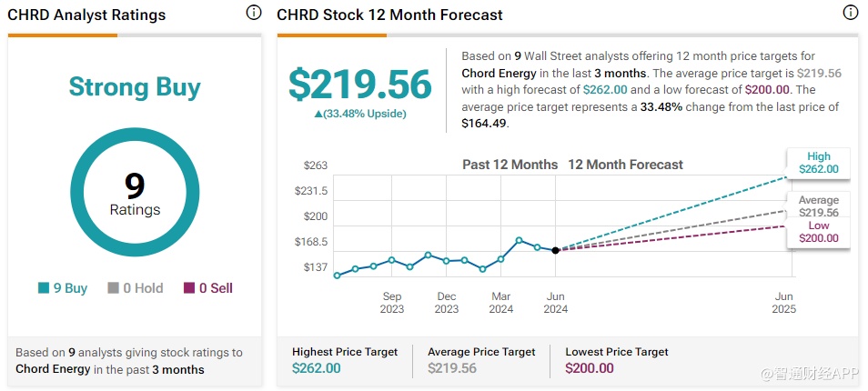Select the Low $200.00 forecast label
The width and height of the screenshot is (868, 391).
point(818,232)
